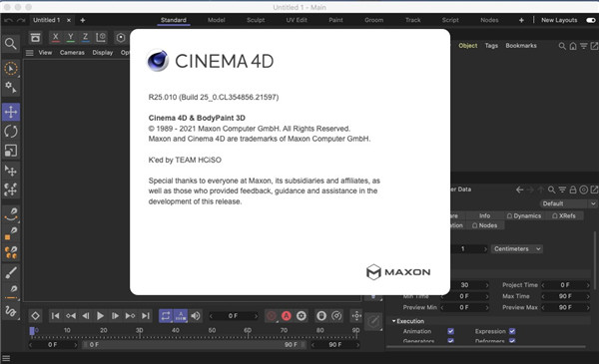Open the Bookmarks menu

click(521, 46)
